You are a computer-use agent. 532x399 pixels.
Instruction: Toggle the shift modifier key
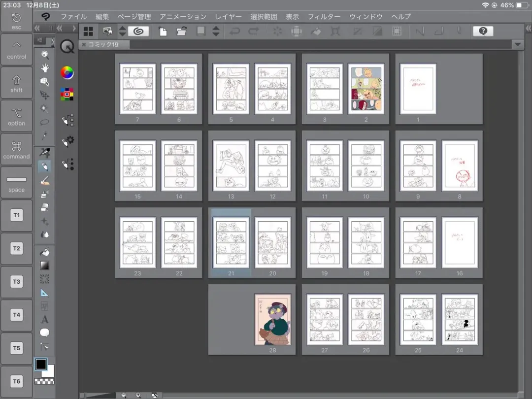[16, 83]
